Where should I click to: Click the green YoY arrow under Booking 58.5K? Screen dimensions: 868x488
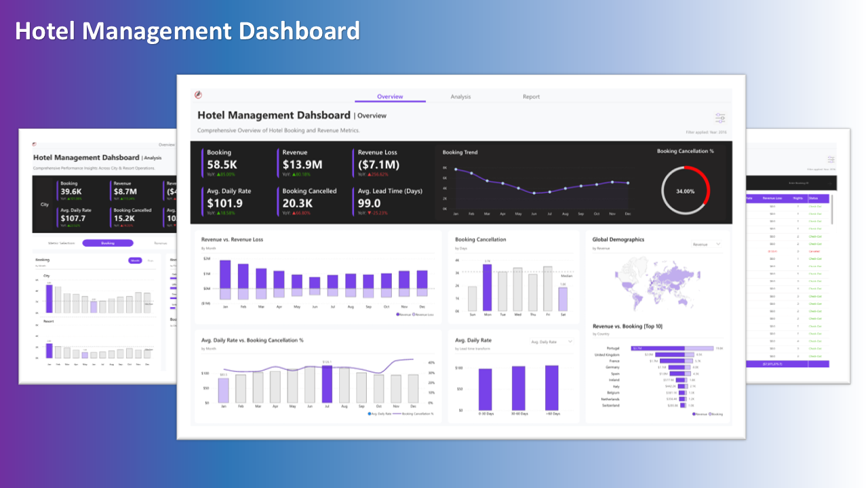[220, 174]
